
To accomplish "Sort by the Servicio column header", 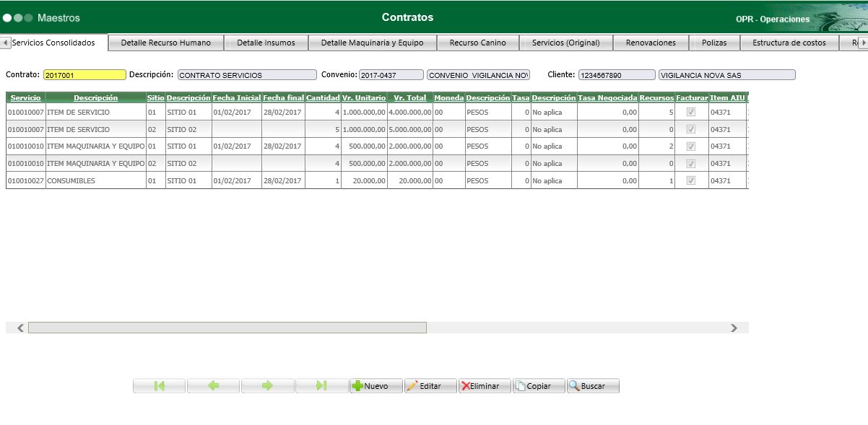I will point(25,97).
